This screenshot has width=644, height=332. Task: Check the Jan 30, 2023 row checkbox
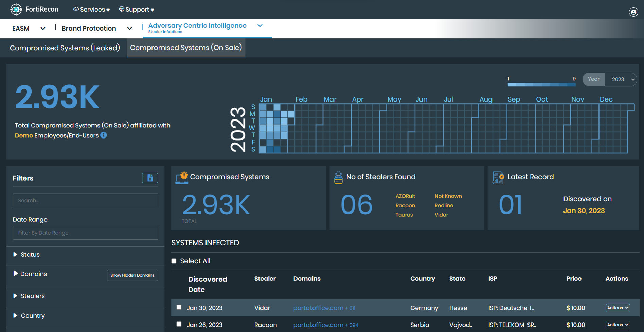click(179, 307)
